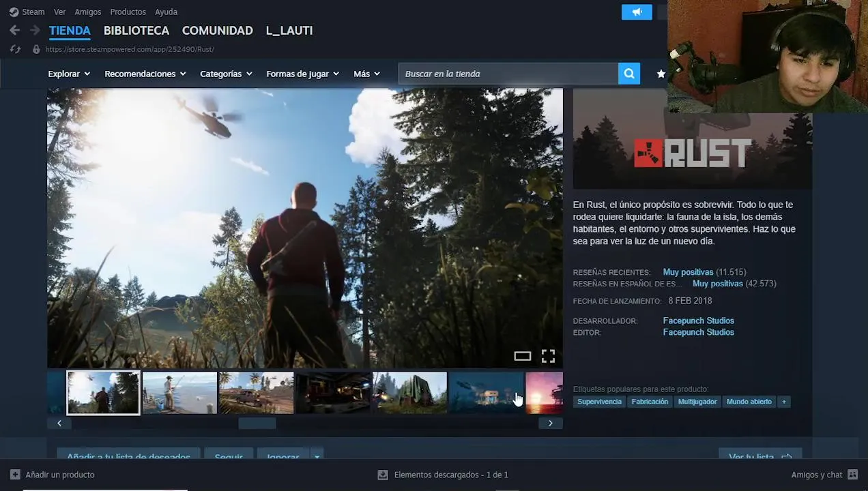The width and height of the screenshot is (868, 491).
Task: Focus the Buscar en la tienda field
Action: (508, 74)
